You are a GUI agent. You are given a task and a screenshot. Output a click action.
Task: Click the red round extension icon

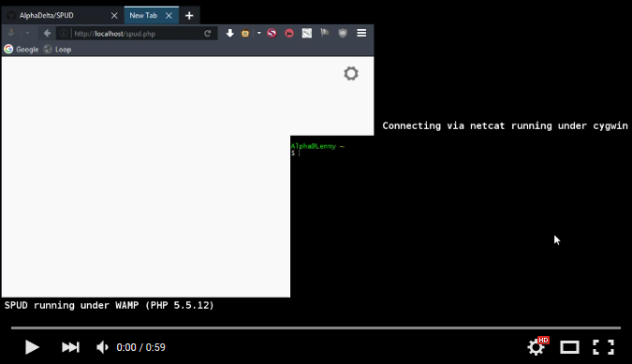(289, 33)
